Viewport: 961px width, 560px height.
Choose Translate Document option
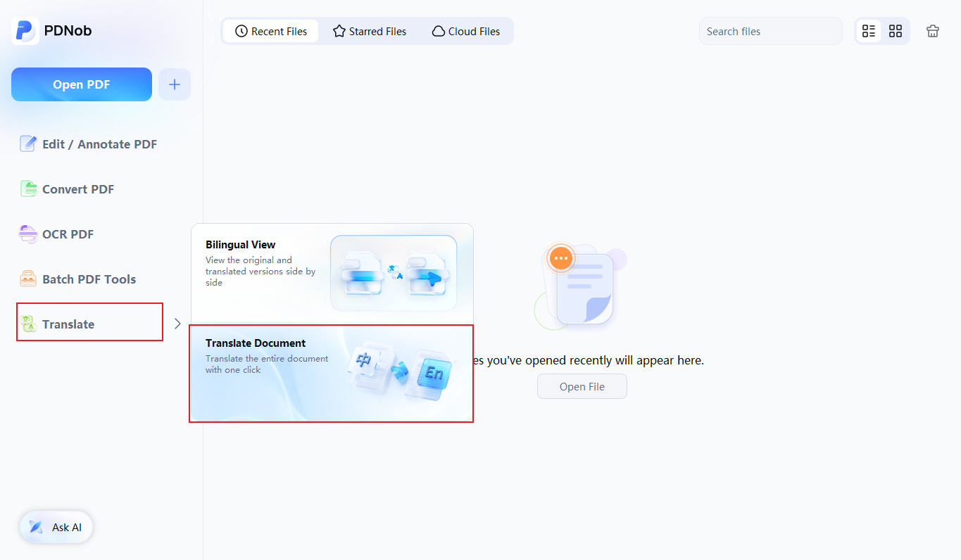tap(332, 374)
